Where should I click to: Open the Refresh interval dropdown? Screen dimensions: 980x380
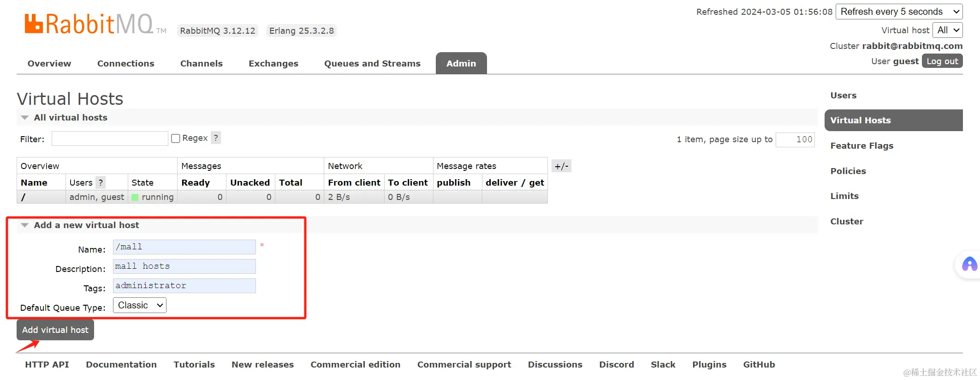[899, 12]
